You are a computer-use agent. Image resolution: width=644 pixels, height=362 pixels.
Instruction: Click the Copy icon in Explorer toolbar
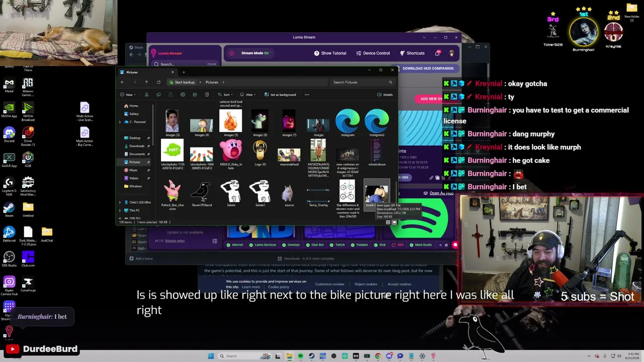coord(158,95)
